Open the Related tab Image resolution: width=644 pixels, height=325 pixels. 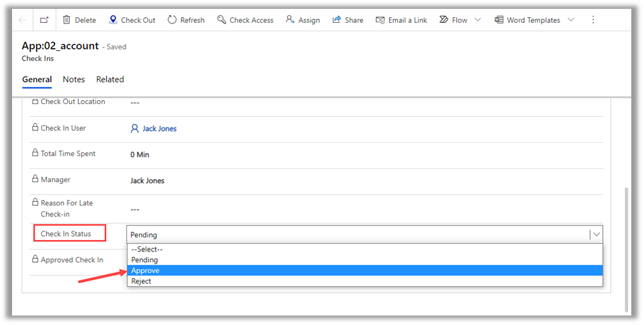110,79
